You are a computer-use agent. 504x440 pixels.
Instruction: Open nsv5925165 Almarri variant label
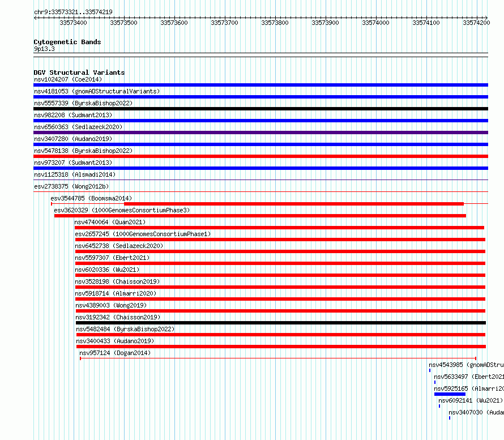pos(469,388)
